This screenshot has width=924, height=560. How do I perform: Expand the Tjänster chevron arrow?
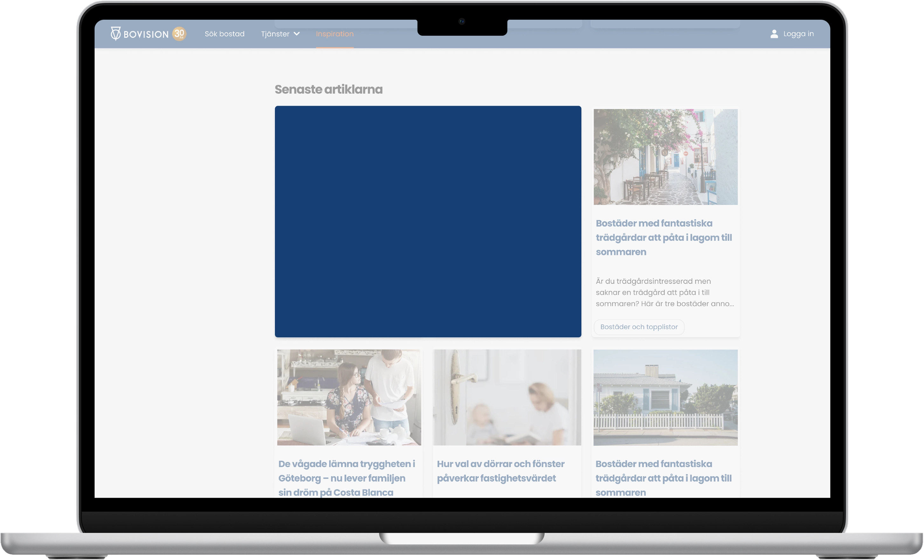[297, 34]
